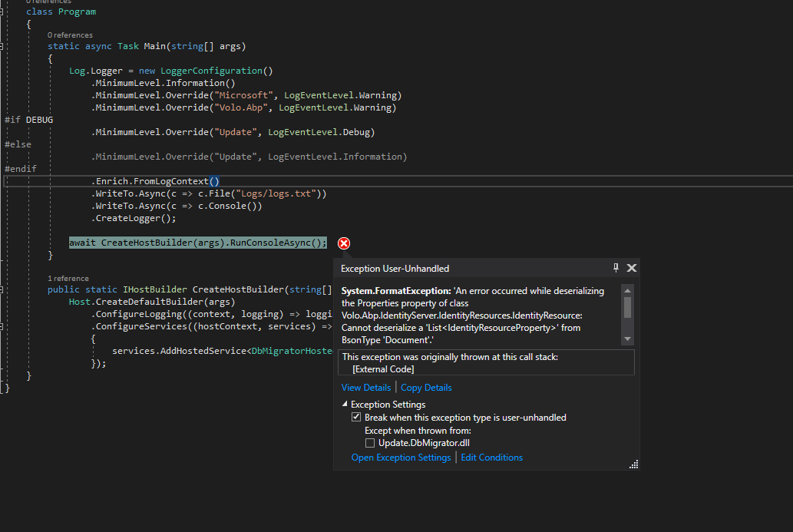The width and height of the screenshot is (793, 532).
Task: Select the [External Code] call stack entry
Action: (x=382, y=369)
